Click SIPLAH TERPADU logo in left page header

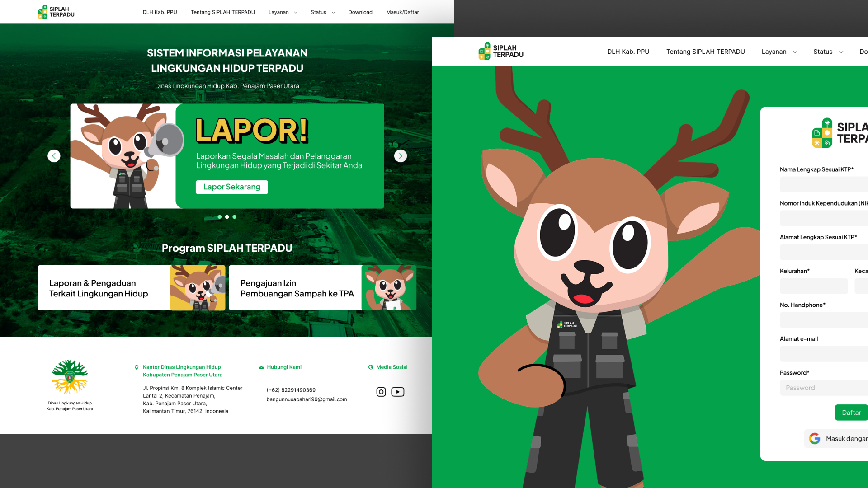pyautogui.click(x=56, y=12)
